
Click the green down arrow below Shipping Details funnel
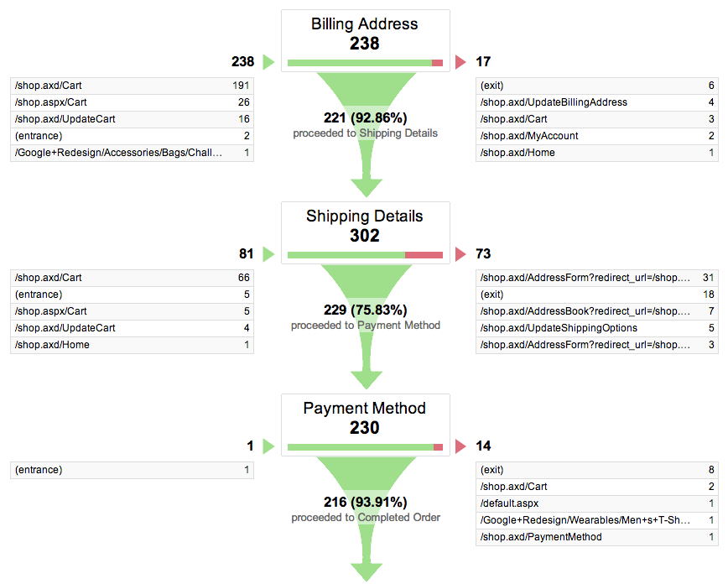tap(366, 378)
